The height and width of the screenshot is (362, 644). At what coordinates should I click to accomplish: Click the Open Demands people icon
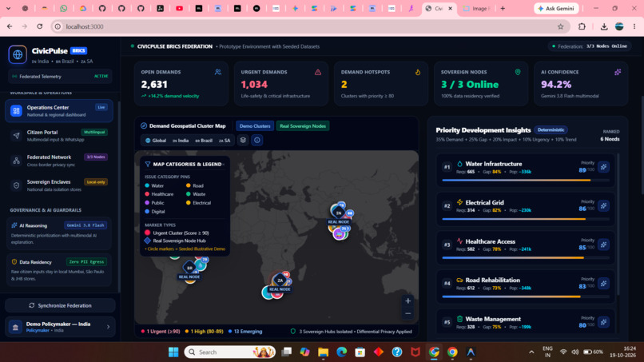coord(217,72)
